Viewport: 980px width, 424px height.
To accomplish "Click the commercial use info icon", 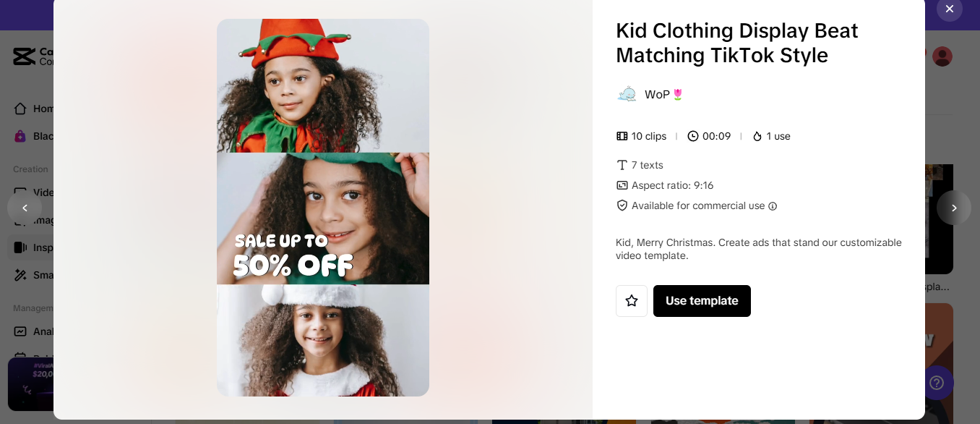I will [773, 206].
